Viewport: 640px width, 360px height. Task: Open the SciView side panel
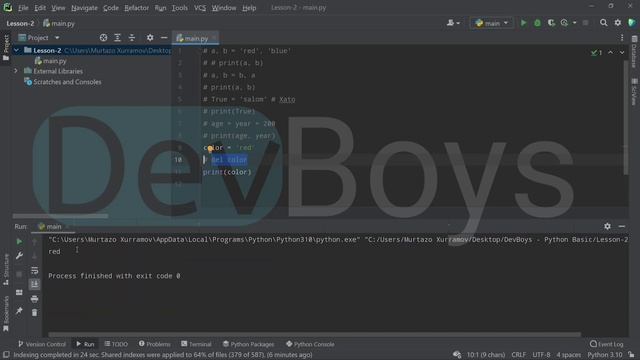634,92
